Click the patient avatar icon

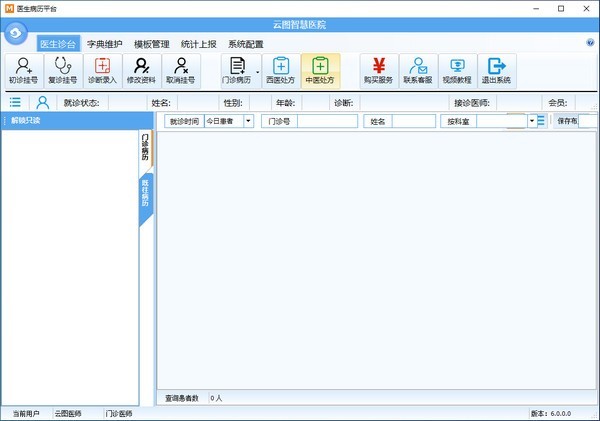click(x=42, y=102)
